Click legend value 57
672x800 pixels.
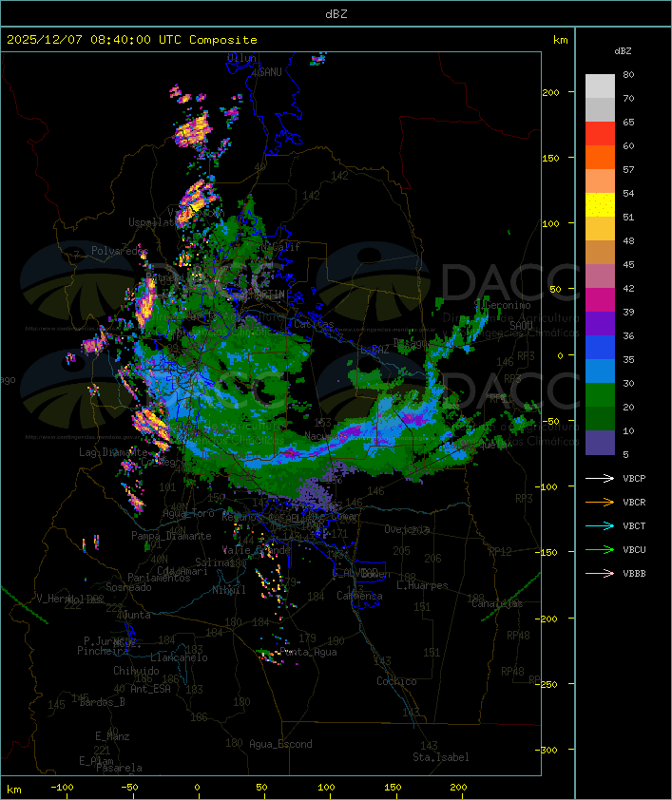pos(628,169)
